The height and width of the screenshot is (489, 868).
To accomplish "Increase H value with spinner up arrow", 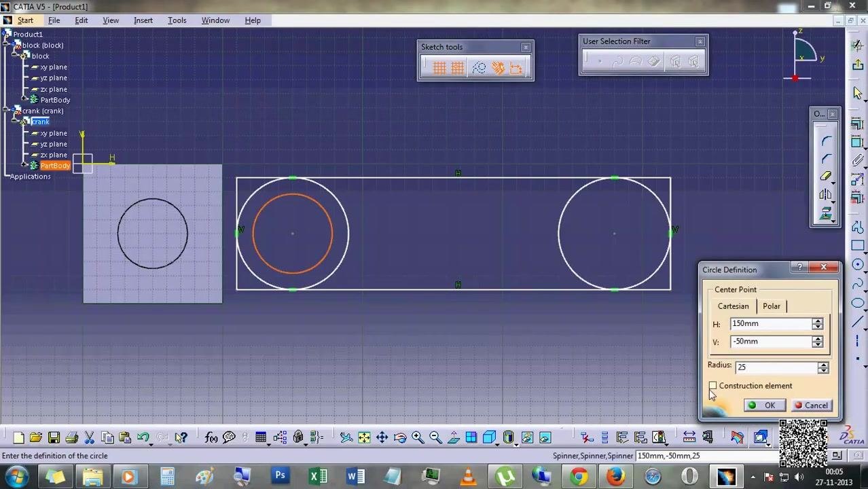I will pos(818,321).
